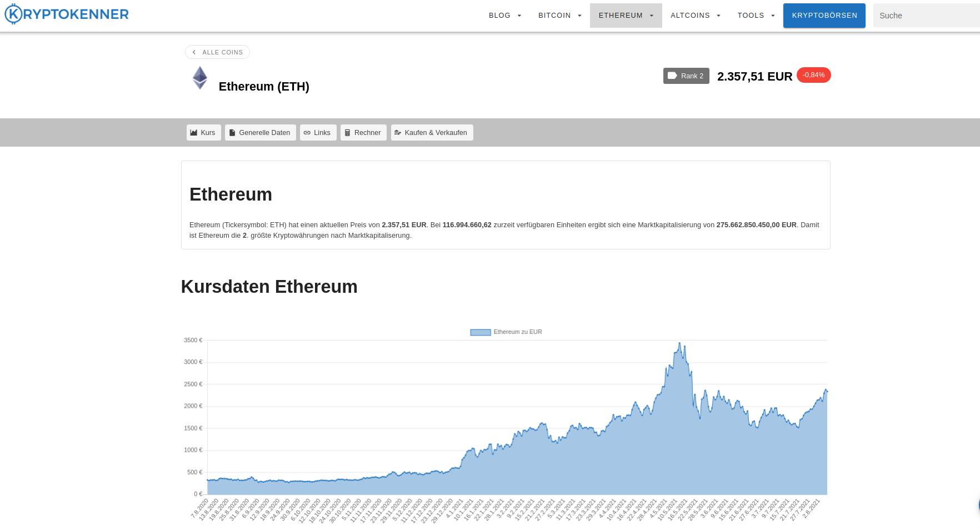This screenshot has height=525, width=980.
Task: Click the -0,84% change badge
Action: (814, 75)
